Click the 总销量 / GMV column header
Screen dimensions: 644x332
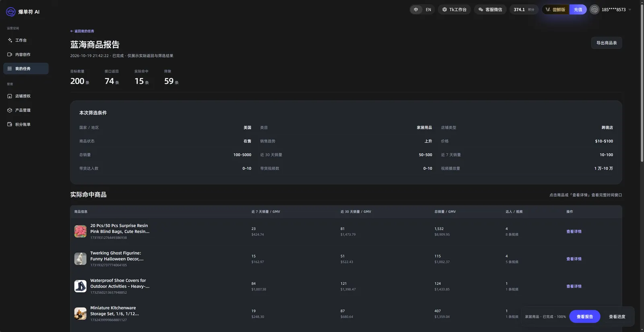445,212
